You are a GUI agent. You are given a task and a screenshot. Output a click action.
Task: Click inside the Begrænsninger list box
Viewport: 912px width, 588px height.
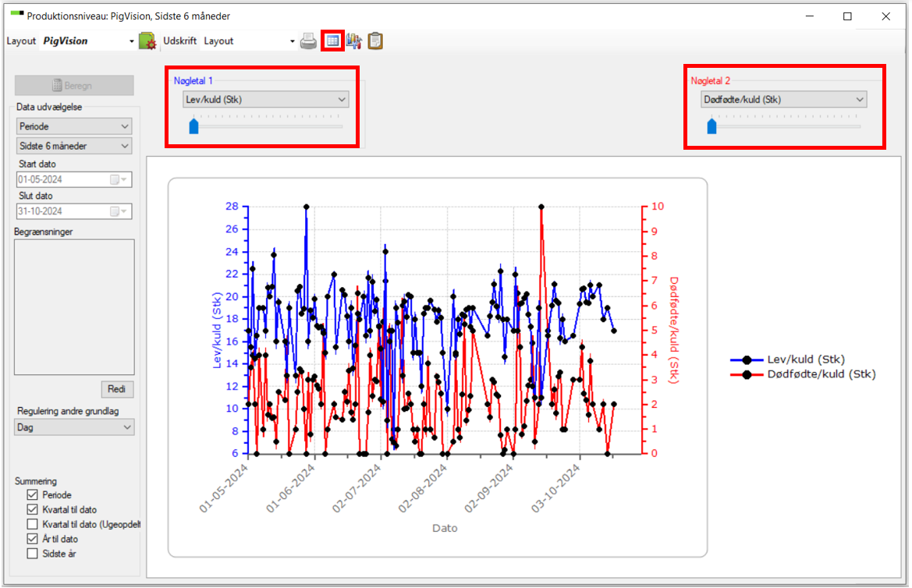pyautogui.click(x=74, y=307)
